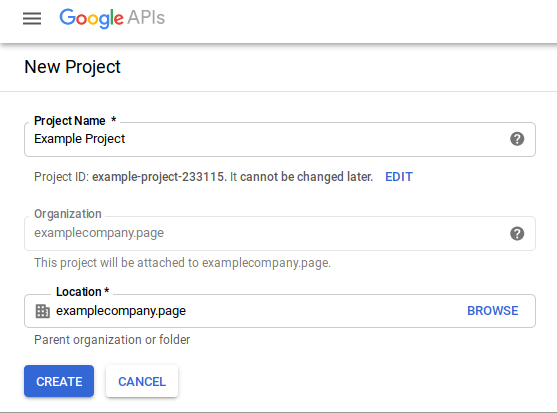Select the examplecompany.page location value
The image size is (557, 413).
click(121, 311)
